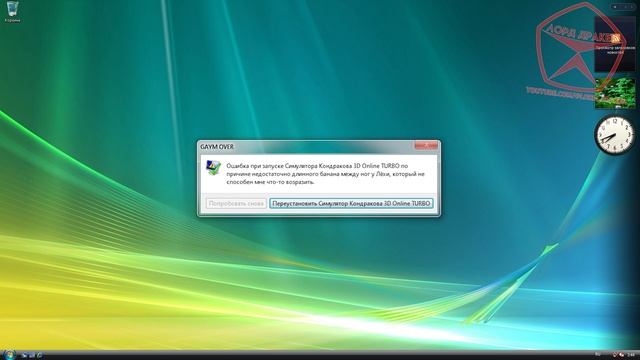Click the Попробовать снова button
This screenshot has width=640, height=360.
[x=236, y=203]
